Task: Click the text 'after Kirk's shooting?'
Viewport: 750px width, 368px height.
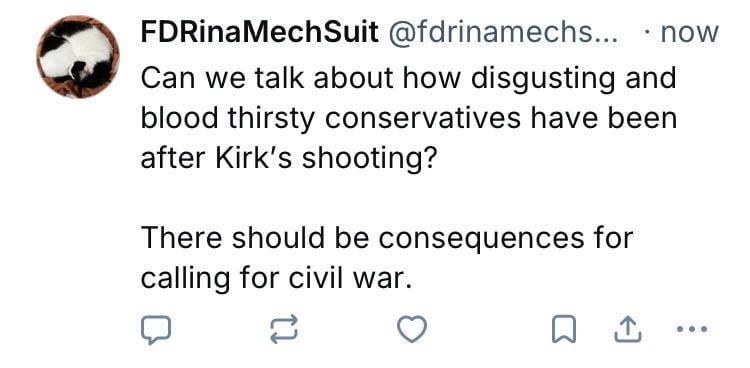Action: click(x=288, y=158)
